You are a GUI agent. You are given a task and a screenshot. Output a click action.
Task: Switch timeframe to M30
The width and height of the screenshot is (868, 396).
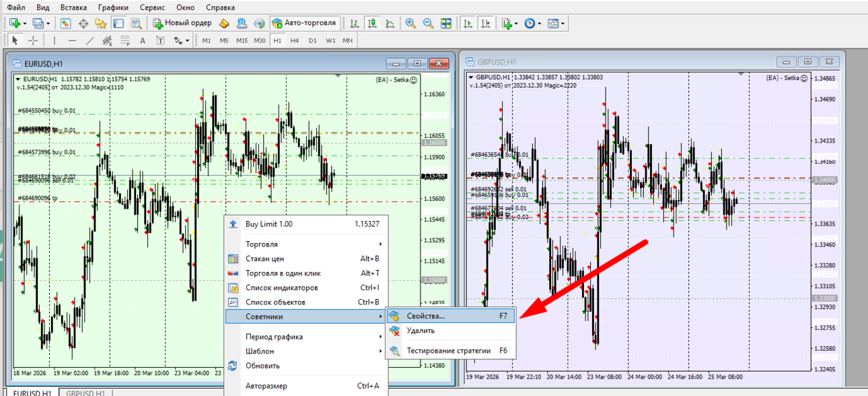260,40
